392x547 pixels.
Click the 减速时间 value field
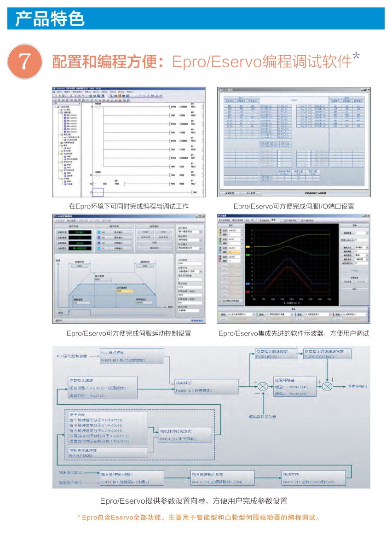[x=145, y=266]
